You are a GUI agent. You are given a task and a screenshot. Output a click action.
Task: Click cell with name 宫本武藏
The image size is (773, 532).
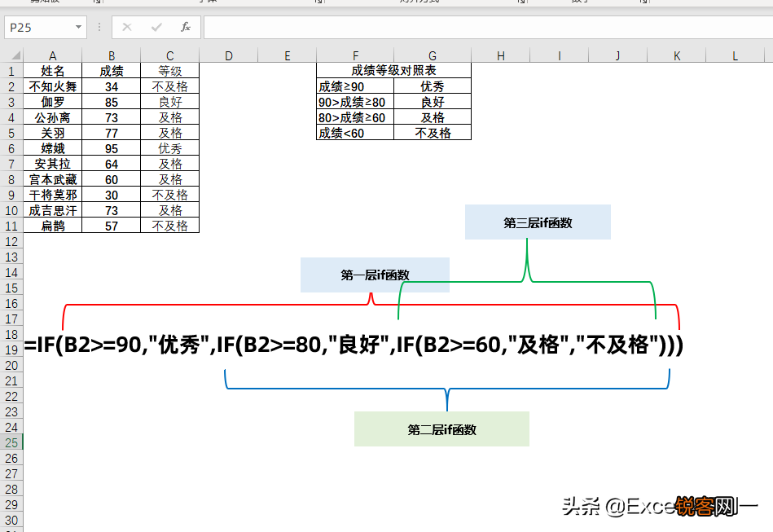click(x=53, y=179)
